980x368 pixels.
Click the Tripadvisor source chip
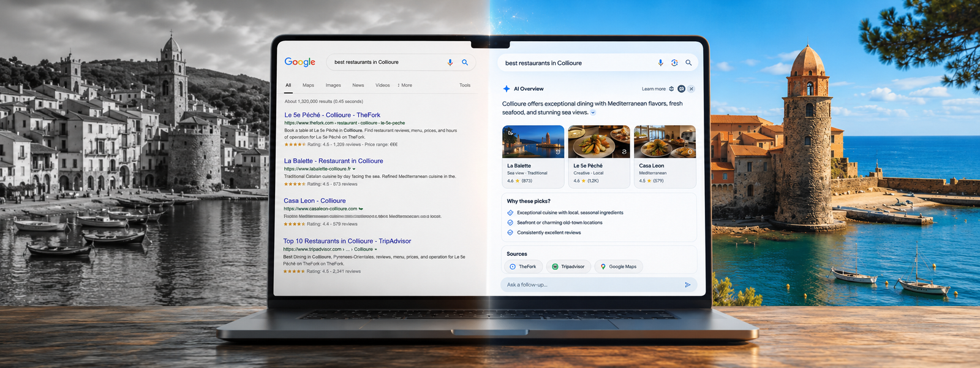click(568, 267)
